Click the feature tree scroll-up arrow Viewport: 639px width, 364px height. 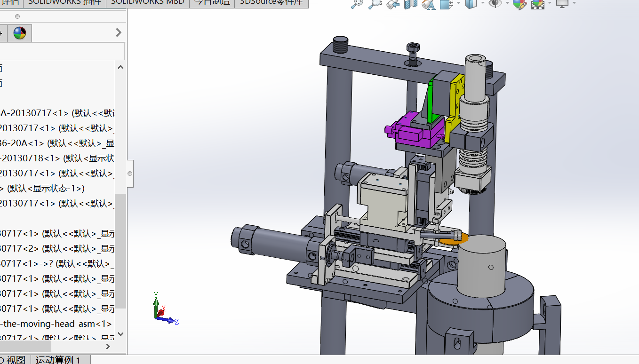[120, 67]
